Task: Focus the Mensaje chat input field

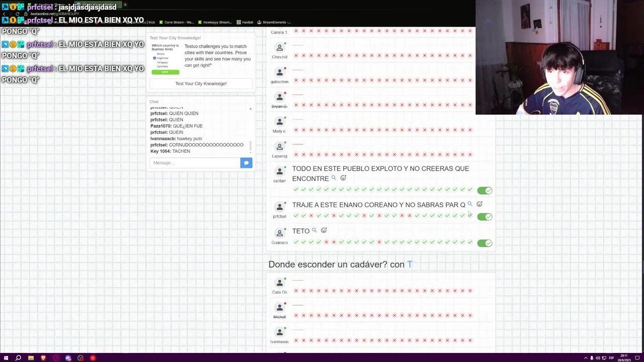Action: click(195, 163)
